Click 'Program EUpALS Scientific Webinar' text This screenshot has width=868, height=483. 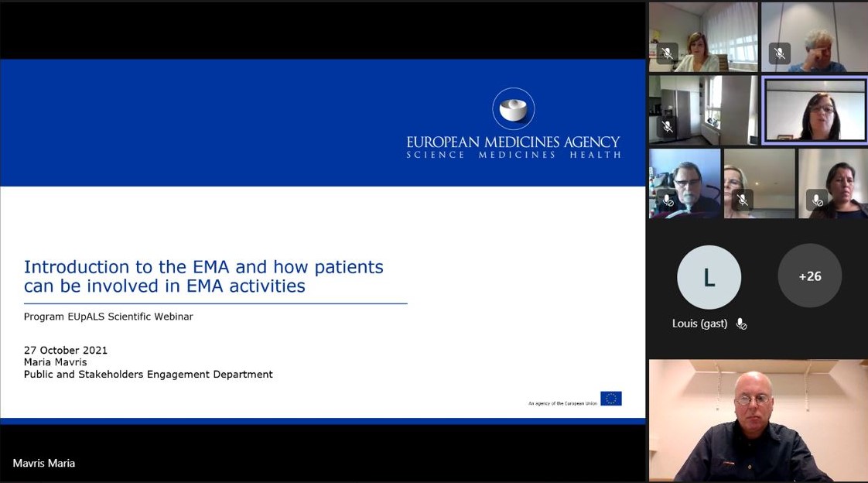pos(108,317)
